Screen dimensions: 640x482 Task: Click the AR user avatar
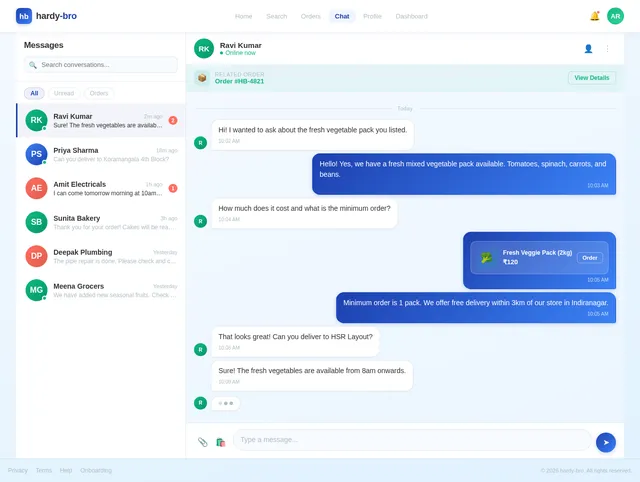point(615,16)
